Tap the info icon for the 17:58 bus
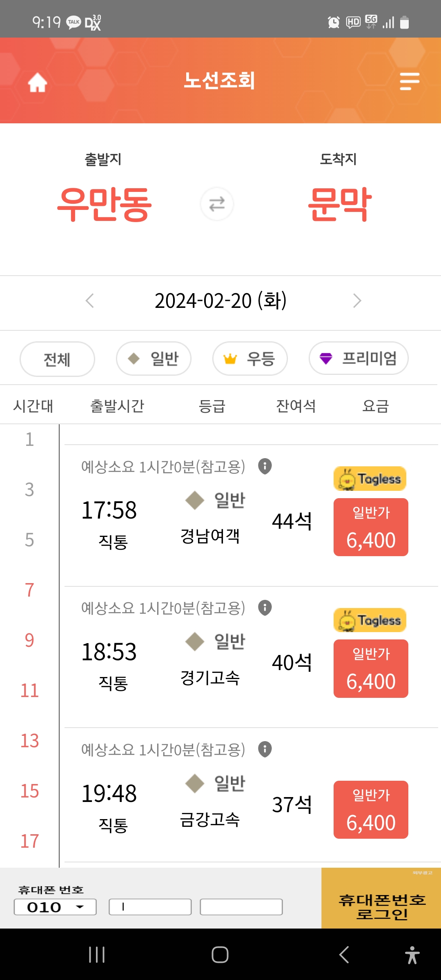The height and width of the screenshot is (980, 441). tap(265, 466)
